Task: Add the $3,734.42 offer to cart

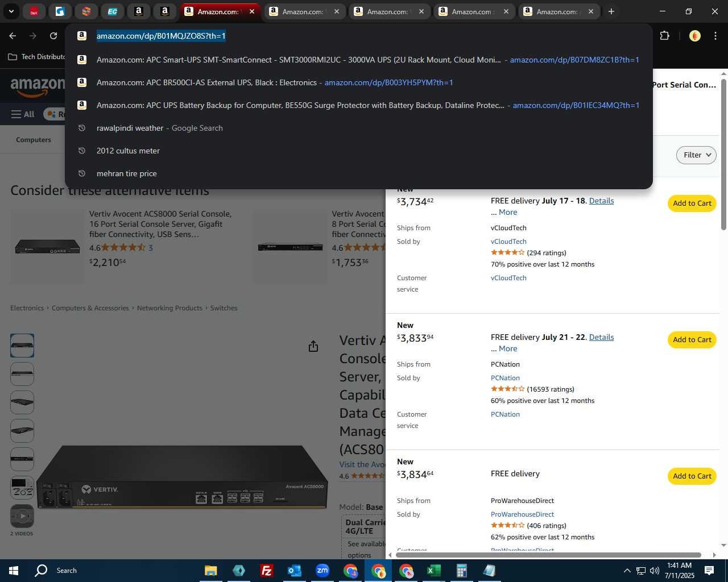Action: (692, 203)
